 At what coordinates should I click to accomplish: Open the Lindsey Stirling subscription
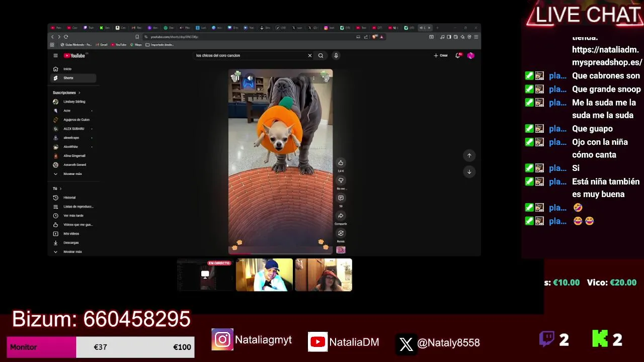tap(73, 102)
